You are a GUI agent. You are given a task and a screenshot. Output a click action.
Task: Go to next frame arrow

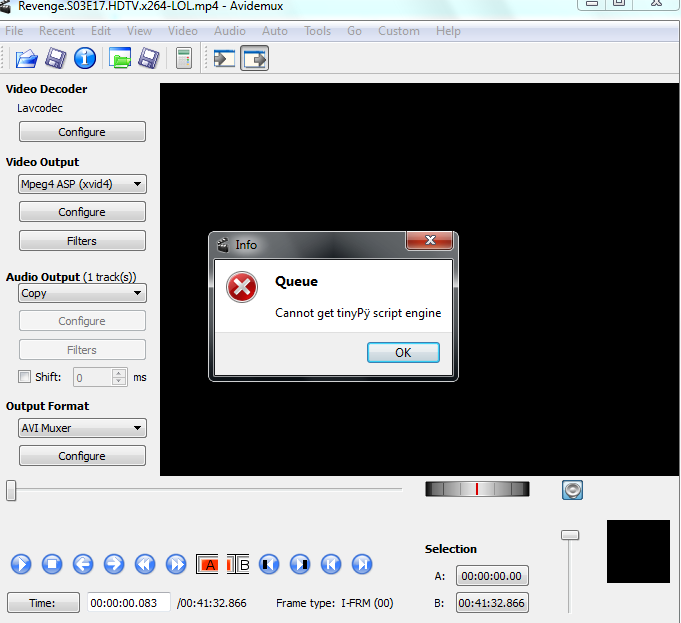tap(114, 564)
